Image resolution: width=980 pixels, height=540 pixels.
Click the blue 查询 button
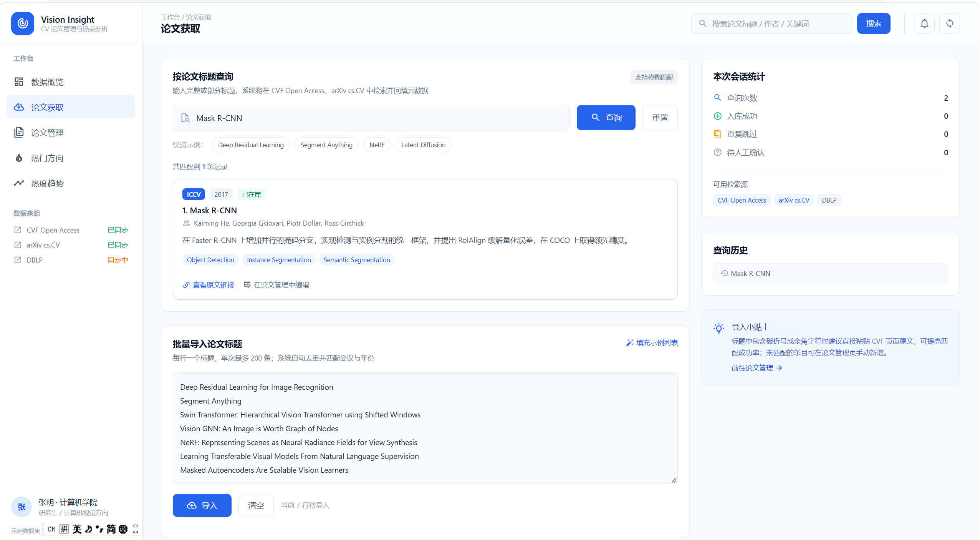(606, 118)
